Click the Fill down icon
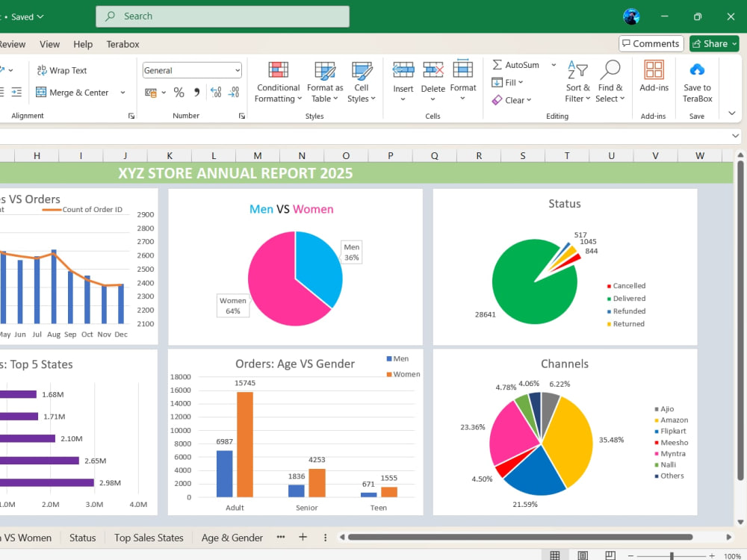747x560 pixels. coord(497,82)
